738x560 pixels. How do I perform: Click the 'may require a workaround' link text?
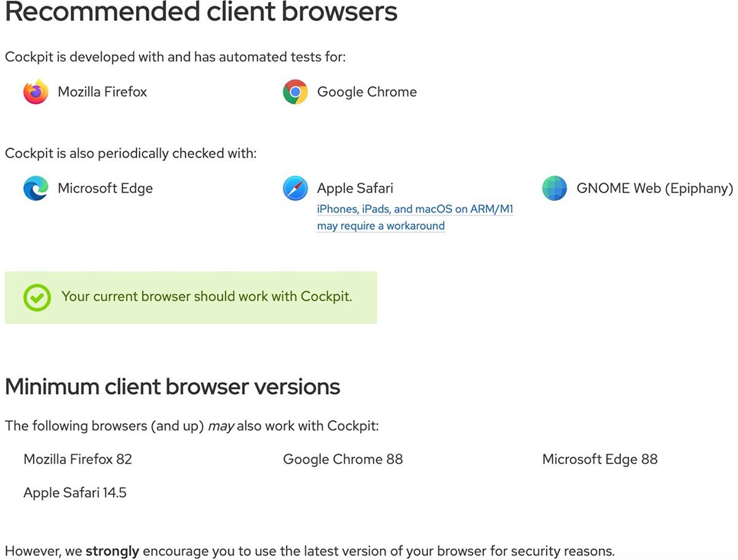pos(381,226)
